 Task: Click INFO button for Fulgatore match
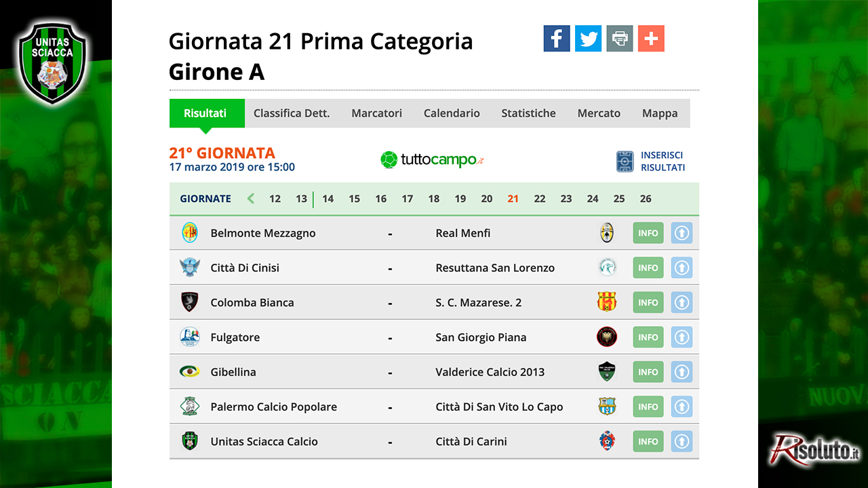(648, 337)
